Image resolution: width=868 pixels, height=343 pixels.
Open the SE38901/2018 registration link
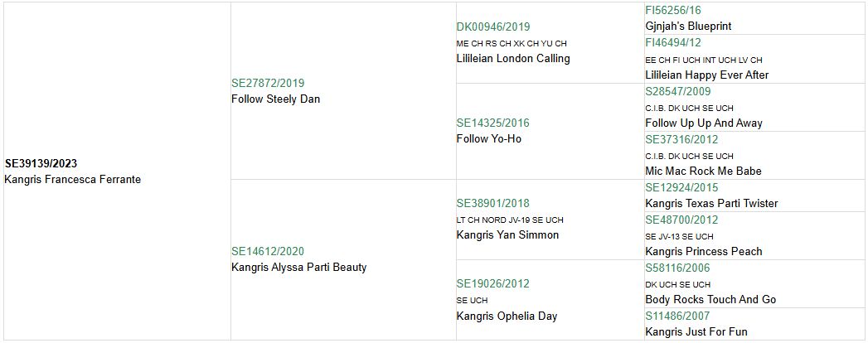point(492,203)
